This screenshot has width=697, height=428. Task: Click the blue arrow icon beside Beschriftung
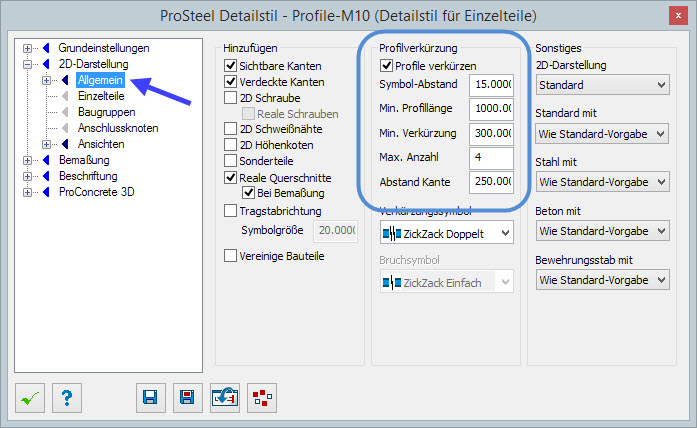[46, 176]
